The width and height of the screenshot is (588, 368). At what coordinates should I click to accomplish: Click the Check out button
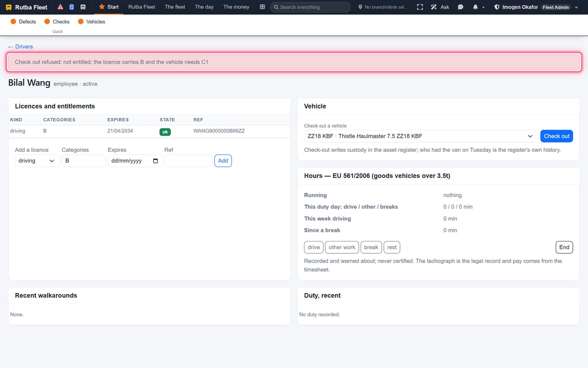click(556, 136)
